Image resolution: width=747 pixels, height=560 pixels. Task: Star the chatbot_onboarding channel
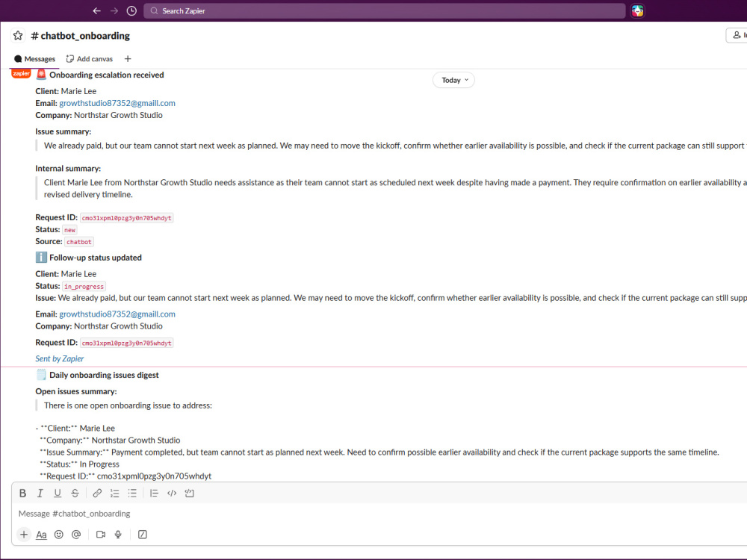(x=18, y=36)
